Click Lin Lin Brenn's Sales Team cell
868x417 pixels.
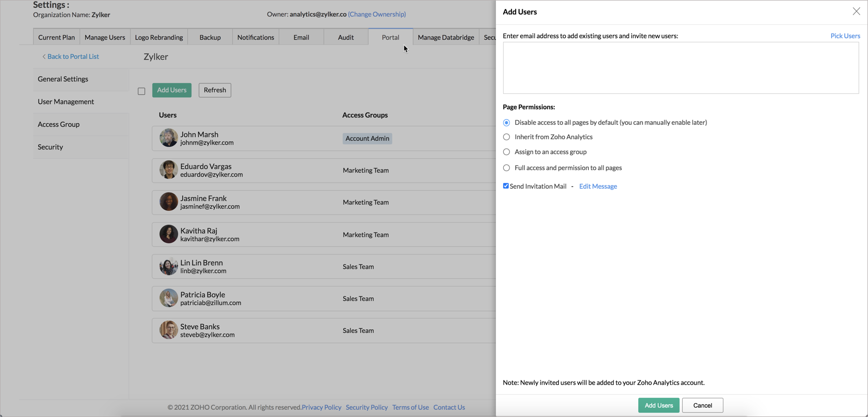coord(358,266)
